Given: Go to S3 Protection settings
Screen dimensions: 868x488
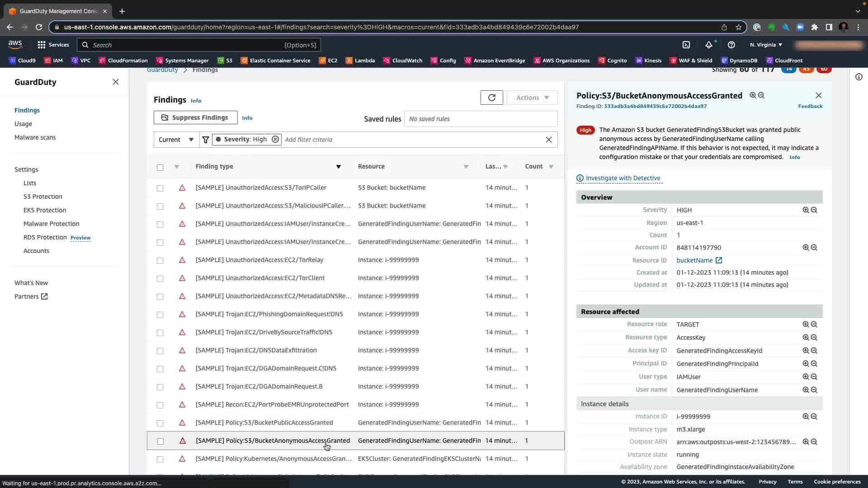Looking at the screenshot, I should 43,197.
